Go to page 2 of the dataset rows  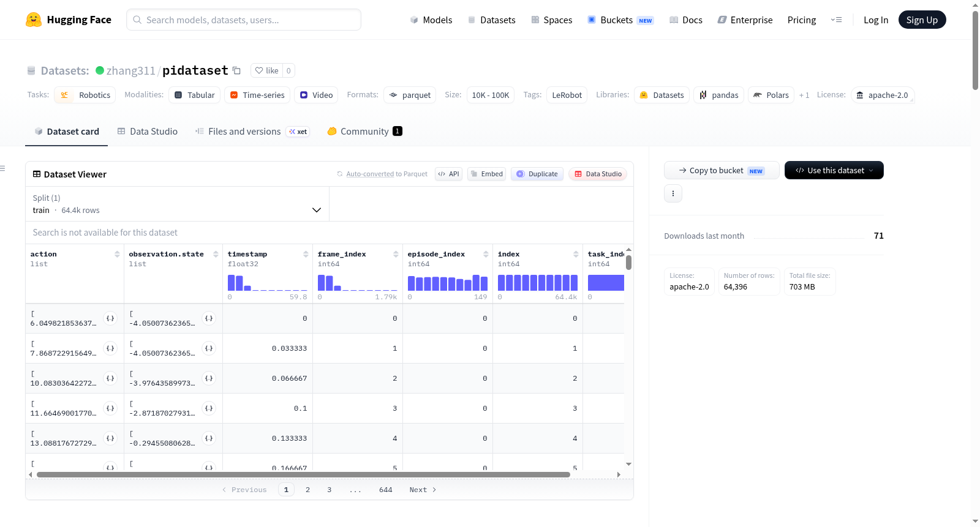click(307, 490)
